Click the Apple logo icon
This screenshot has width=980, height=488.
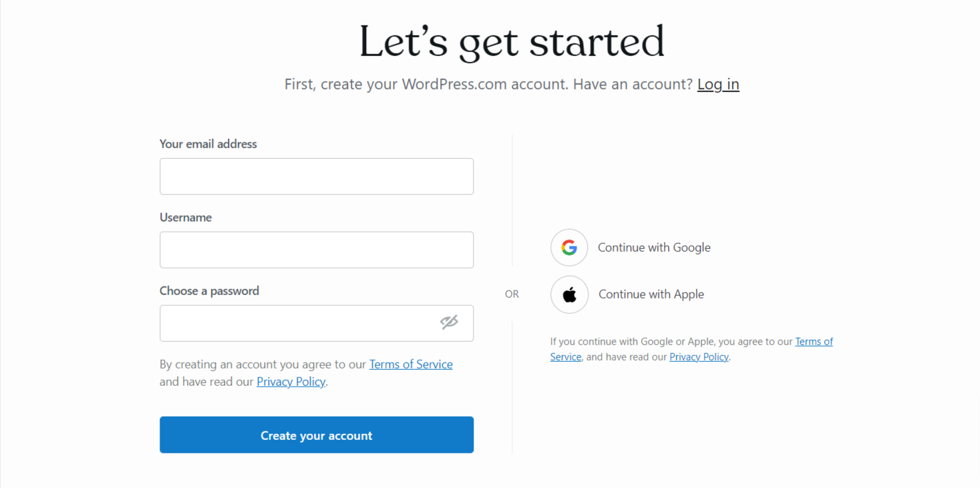coord(568,294)
